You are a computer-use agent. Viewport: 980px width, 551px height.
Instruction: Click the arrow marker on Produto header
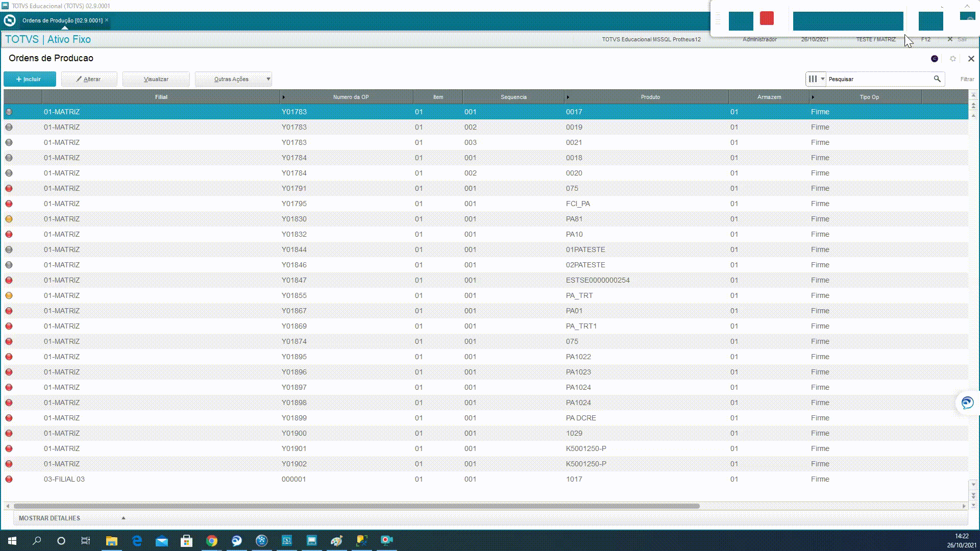pyautogui.click(x=568, y=97)
